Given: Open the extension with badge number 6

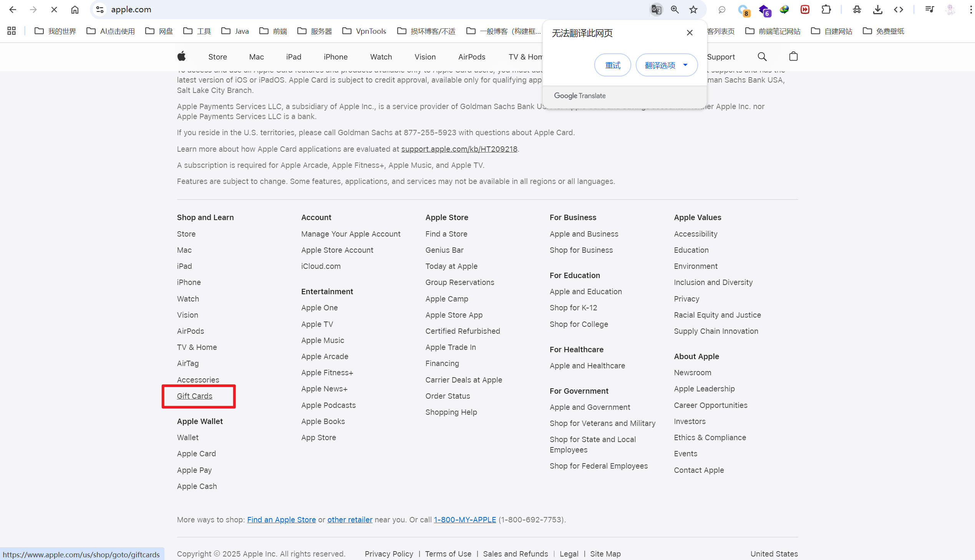Looking at the screenshot, I should [x=764, y=10].
